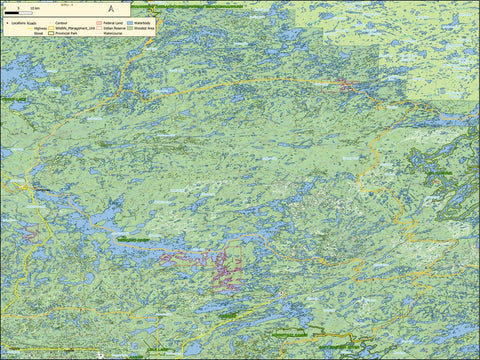
Task: Click the north arrow symbol
Action: pos(111,9)
